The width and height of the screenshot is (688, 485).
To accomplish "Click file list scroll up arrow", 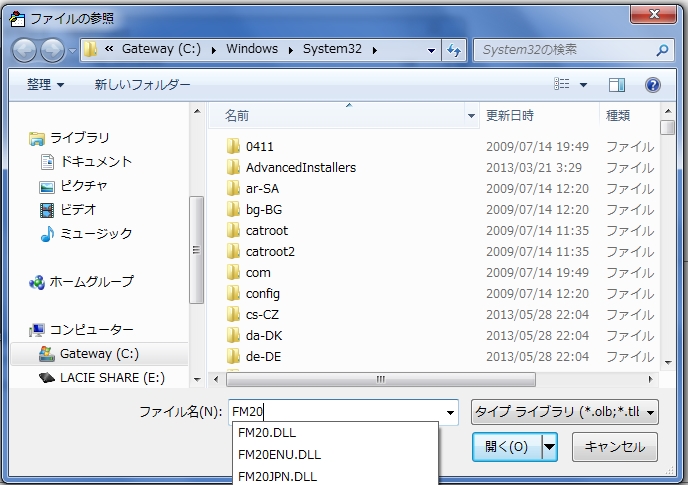I will point(668,111).
